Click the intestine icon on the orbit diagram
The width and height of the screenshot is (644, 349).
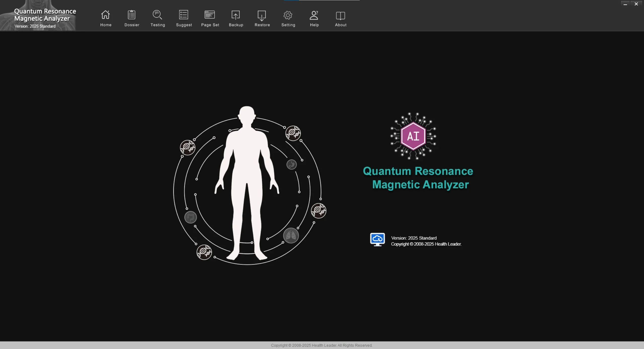190,217
